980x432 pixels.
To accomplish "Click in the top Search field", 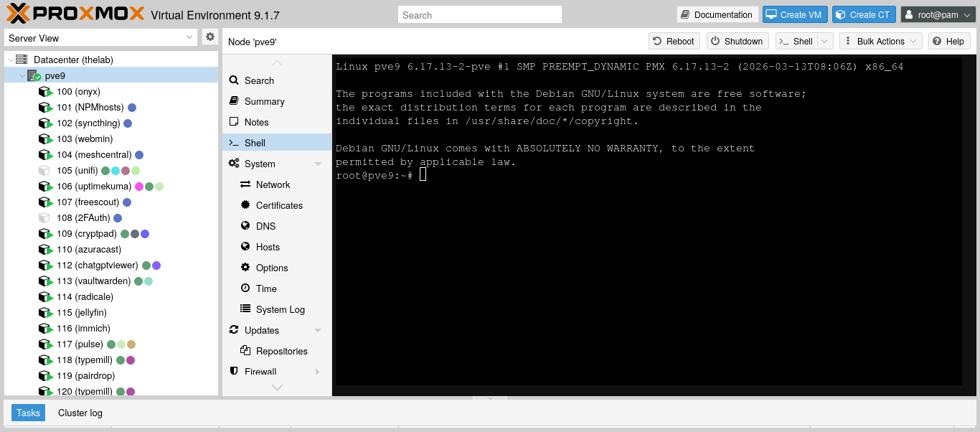I will pyautogui.click(x=479, y=15).
